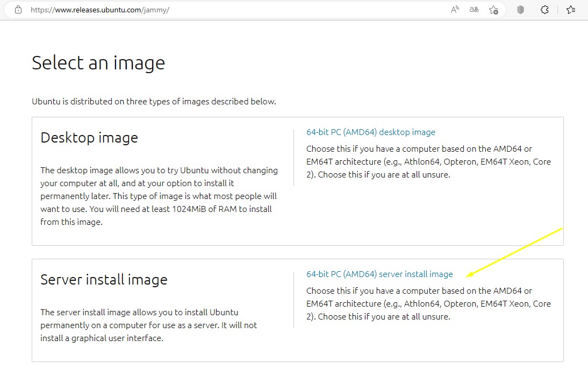The height and width of the screenshot is (369, 588).
Task: Click the "Select an image" heading
Action: [98, 63]
